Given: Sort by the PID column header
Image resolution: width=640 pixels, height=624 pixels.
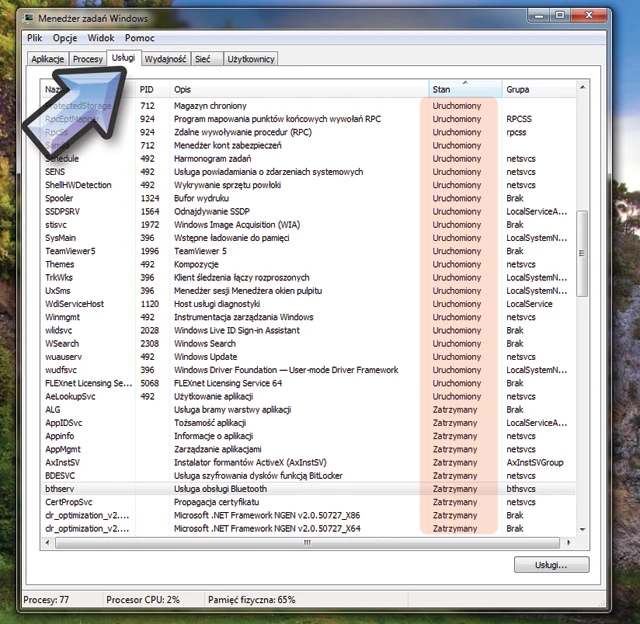Looking at the screenshot, I should pos(152,89).
